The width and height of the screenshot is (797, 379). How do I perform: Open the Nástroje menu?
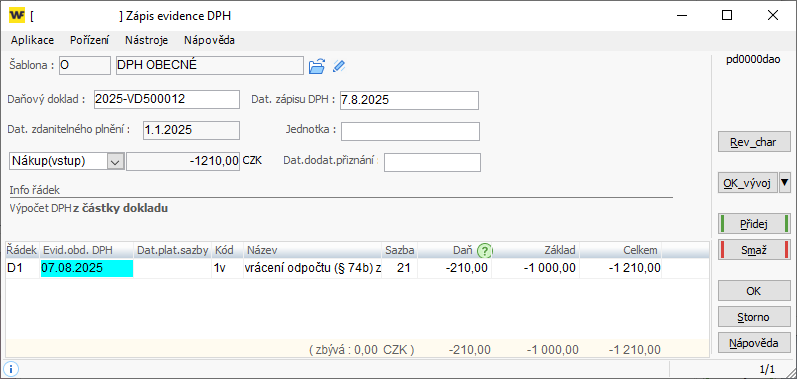tap(146, 40)
